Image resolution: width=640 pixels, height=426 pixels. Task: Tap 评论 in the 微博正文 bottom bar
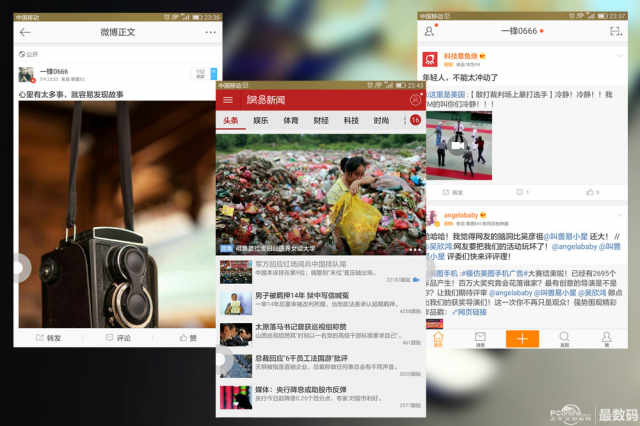pos(118,338)
